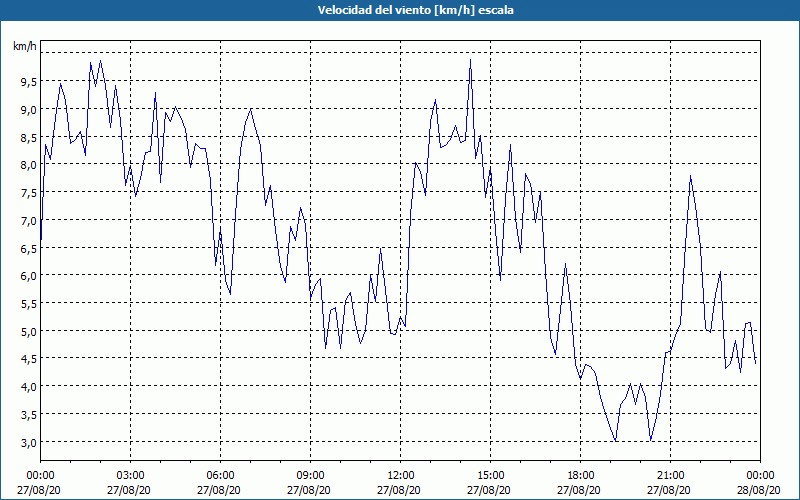The width and height of the screenshot is (800, 500).
Task: Click the "8,5" y-axis value
Action: tap(29, 137)
